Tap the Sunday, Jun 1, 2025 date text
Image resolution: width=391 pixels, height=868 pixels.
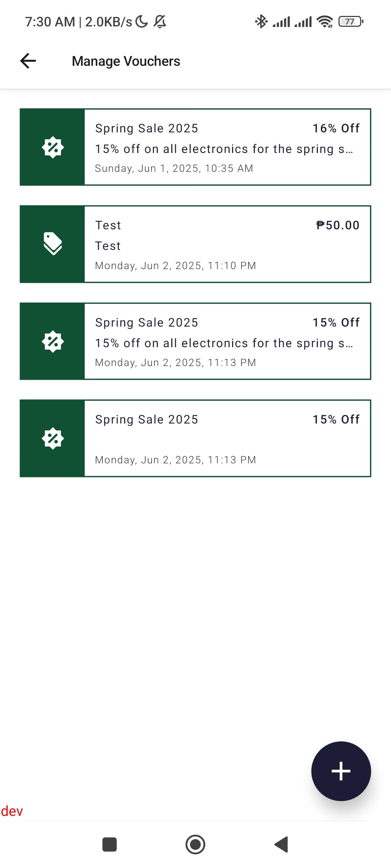tap(174, 169)
